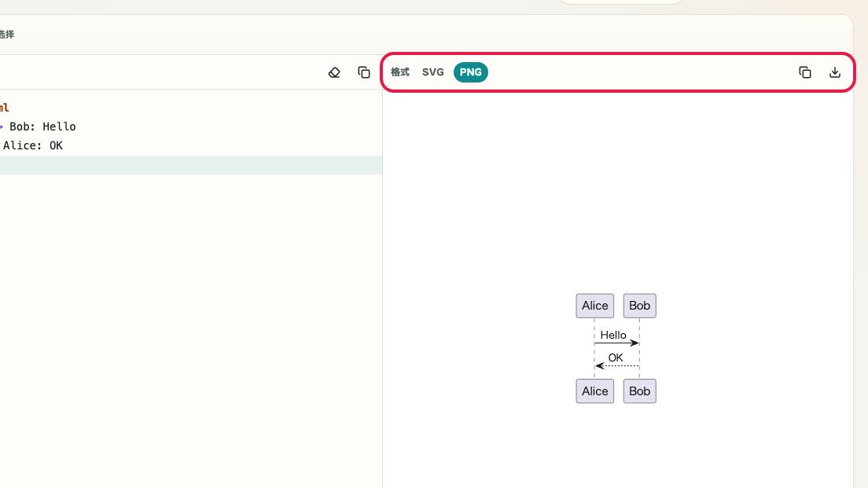This screenshot has width=868, height=488.
Task: Click the 格式 label
Action: tap(400, 72)
